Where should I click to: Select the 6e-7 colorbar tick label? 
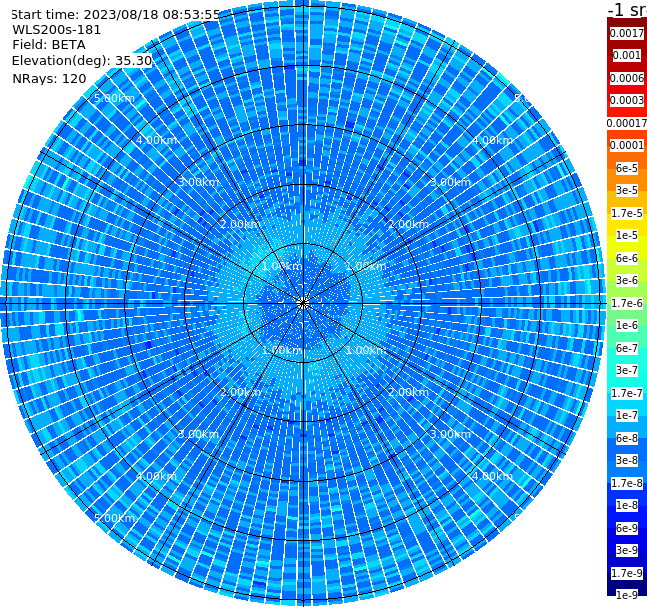click(627, 348)
